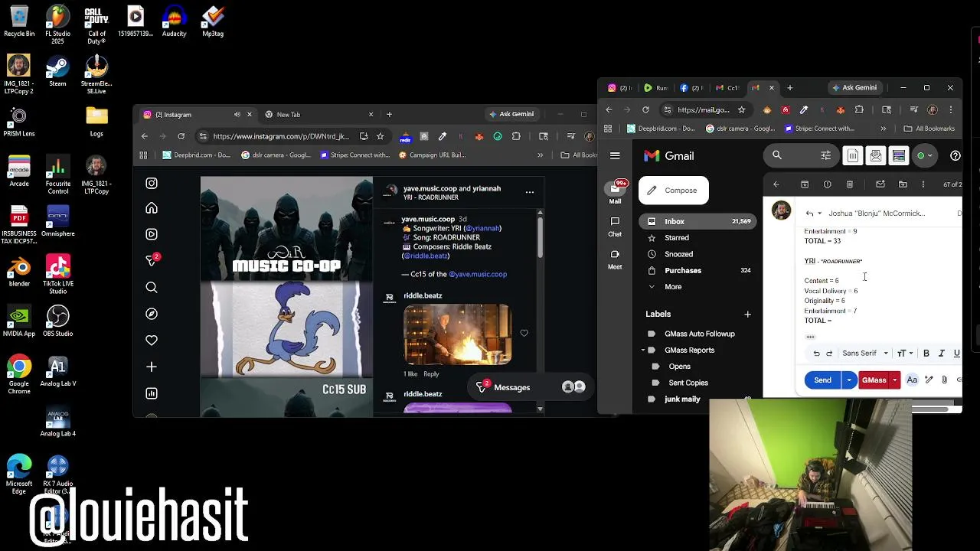Mute the Instagram tab audio
Image resolution: width=980 pixels, height=551 pixels.
point(237,114)
